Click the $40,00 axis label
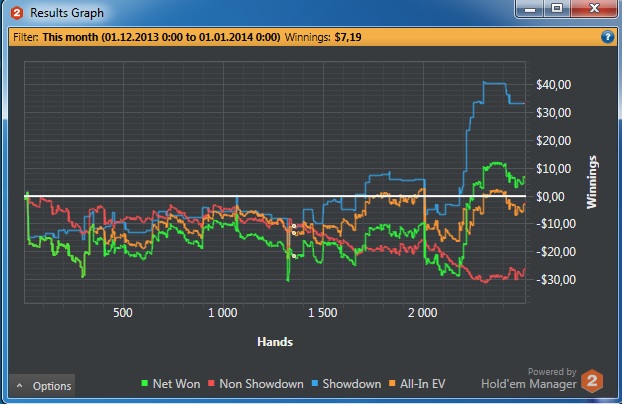622x404 pixels. coord(553,85)
